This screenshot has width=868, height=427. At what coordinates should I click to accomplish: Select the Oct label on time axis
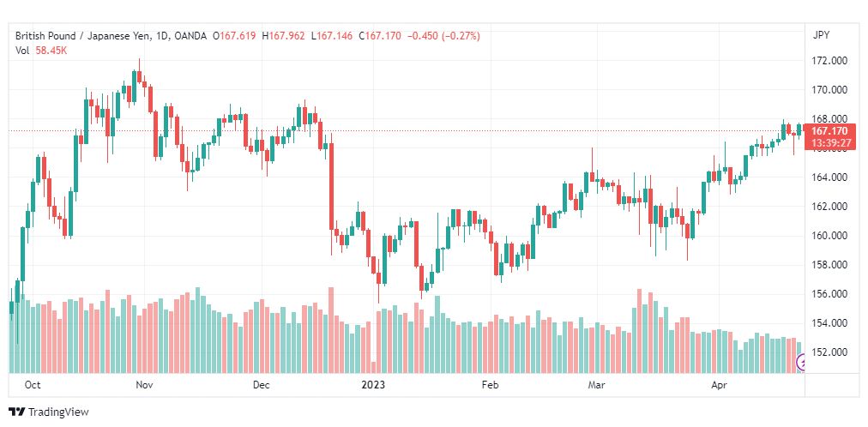click(x=33, y=384)
